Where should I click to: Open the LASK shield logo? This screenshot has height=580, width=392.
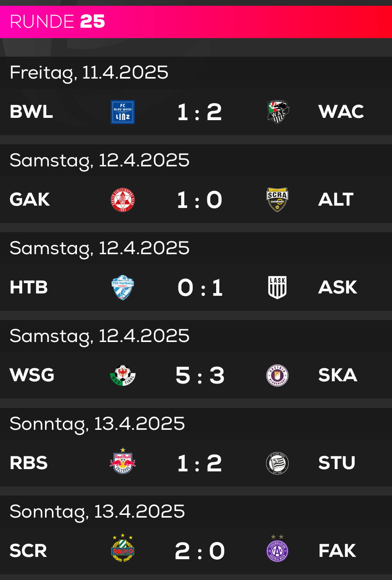pyautogui.click(x=277, y=288)
